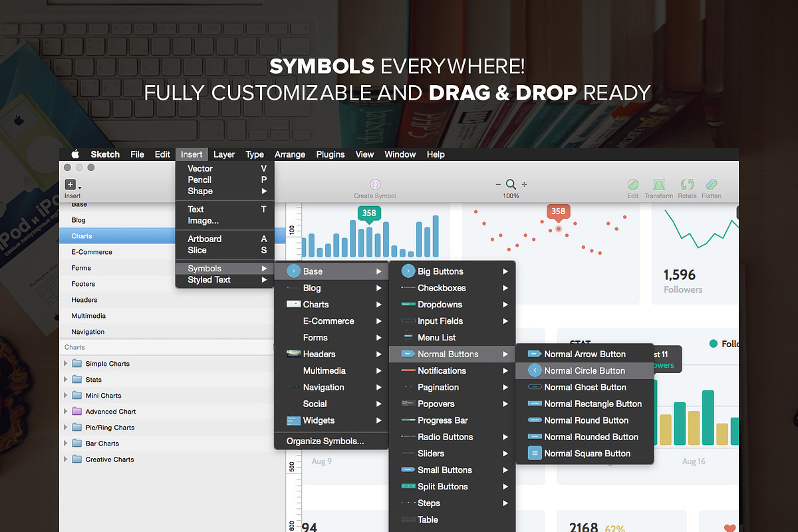798x532 pixels.
Task: Click the purple Advanced Chart folder icon
Action: 76,412
